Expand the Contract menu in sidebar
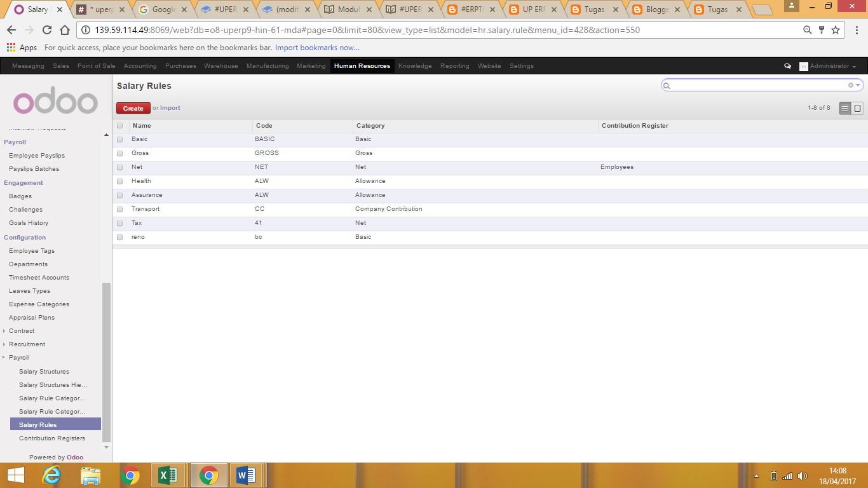This screenshot has height=488, width=868. point(22,331)
